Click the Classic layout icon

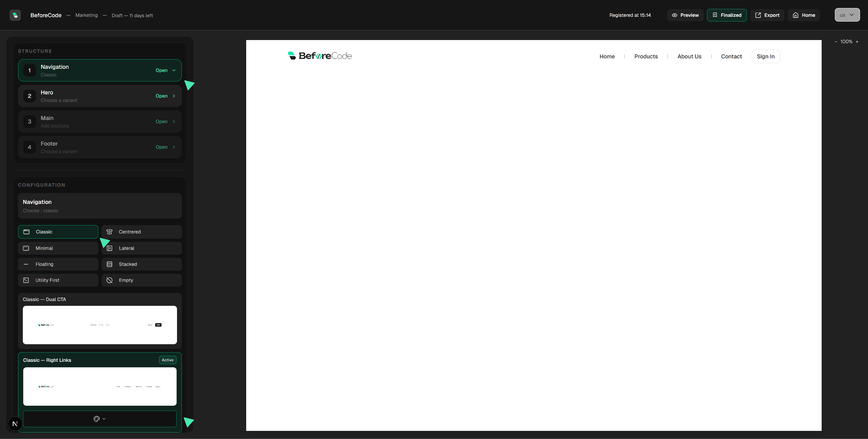[26, 232]
